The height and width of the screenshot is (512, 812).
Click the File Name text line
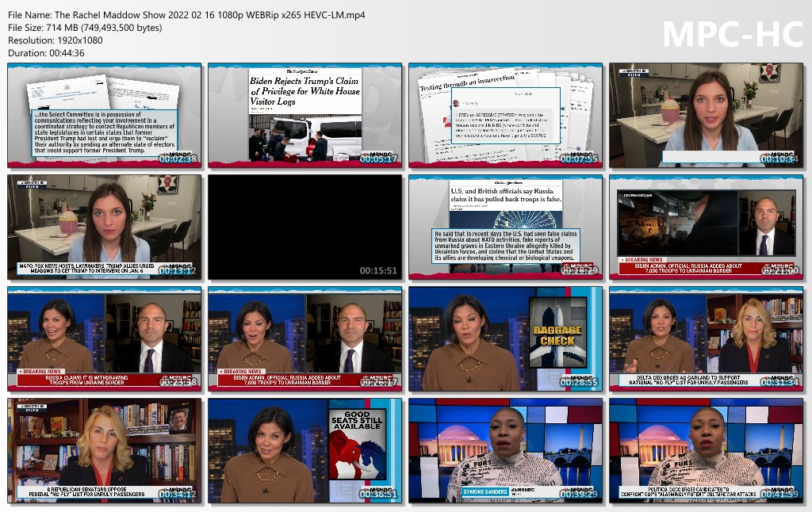pyautogui.click(x=186, y=15)
